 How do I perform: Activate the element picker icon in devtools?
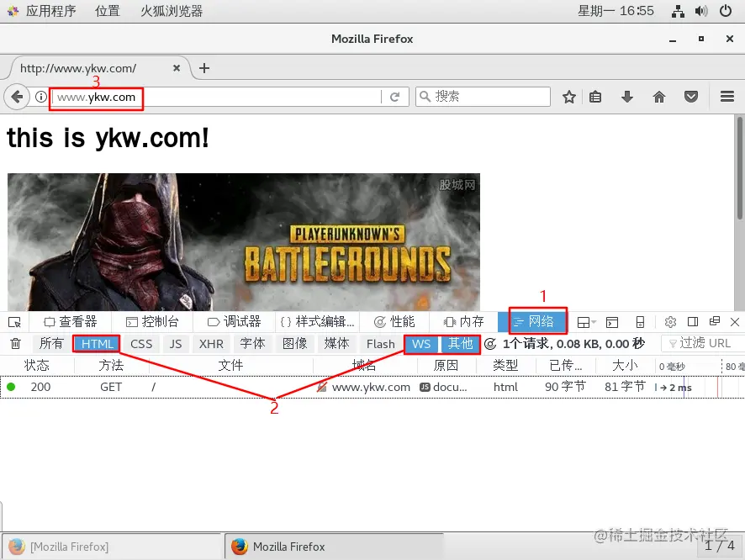click(x=15, y=322)
